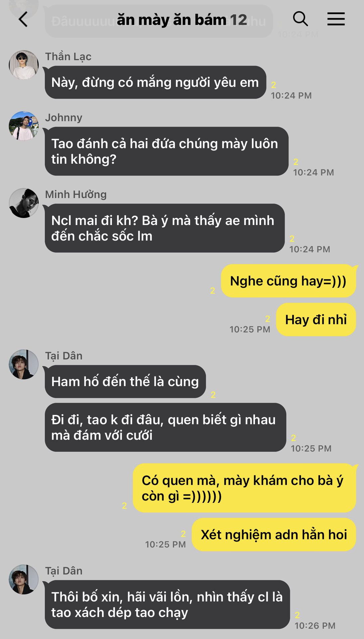Tap the yellow 'Nghe cũng hay=)))' bubble
Viewport: 364px width, 639px height.
pyautogui.click(x=288, y=281)
